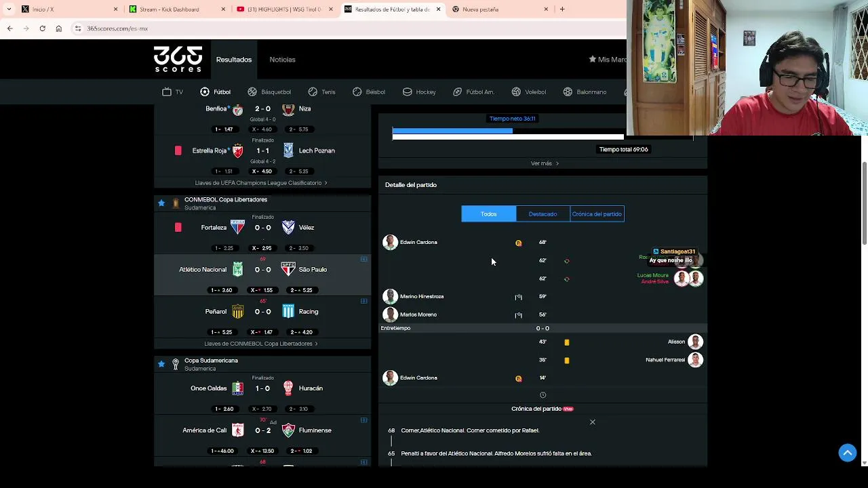Image resolution: width=868 pixels, height=488 pixels.
Task: Open Llaves de UEFA Champions League Clasificatorio
Action: click(261, 183)
